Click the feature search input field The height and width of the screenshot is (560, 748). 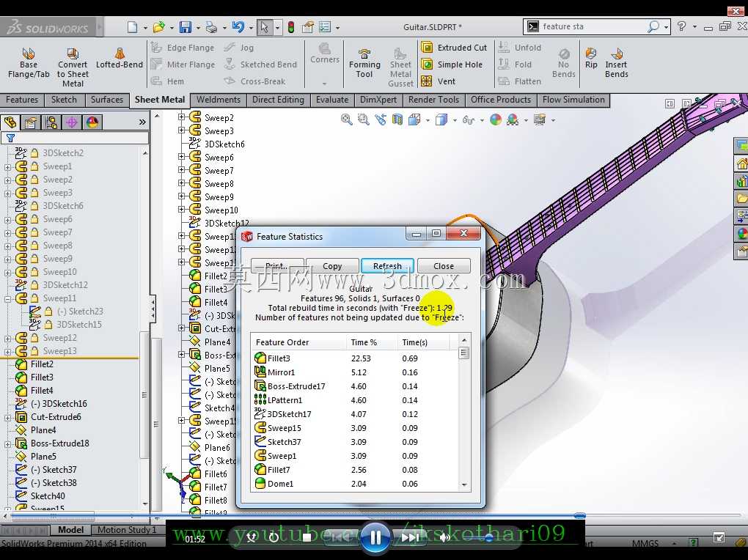click(x=592, y=26)
